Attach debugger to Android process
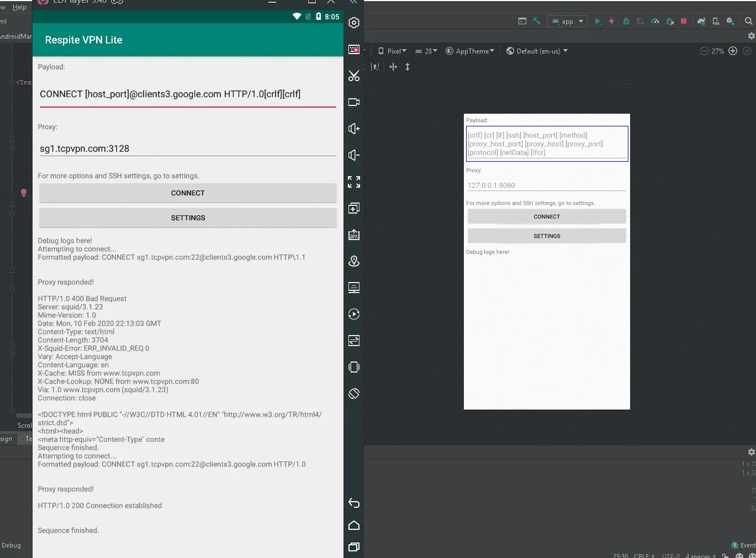The image size is (756, 558). click(669, 22)
